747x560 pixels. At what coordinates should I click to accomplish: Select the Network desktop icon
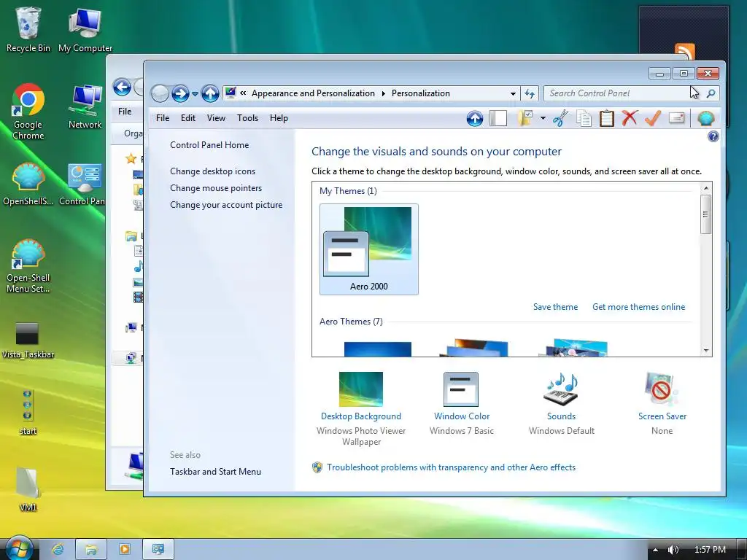click(85, 106)
